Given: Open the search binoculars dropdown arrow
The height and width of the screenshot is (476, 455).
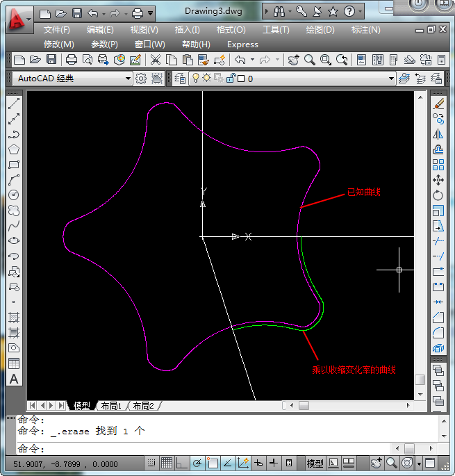Looking at the screenshot, I should pyautogui.click(x=290, y=12).
